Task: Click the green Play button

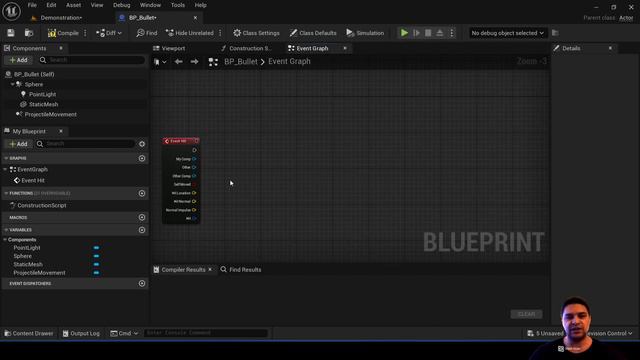Action: (404, 33)
